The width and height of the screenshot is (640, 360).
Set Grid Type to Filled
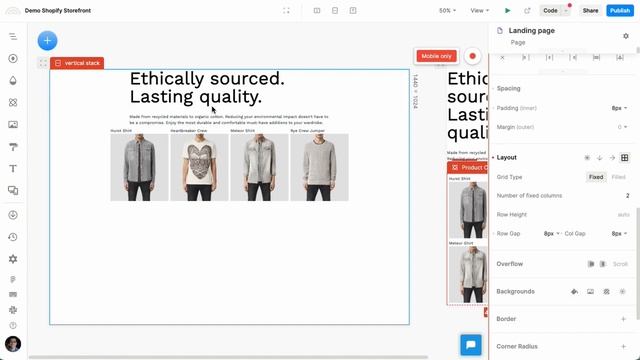pos(618,177)
